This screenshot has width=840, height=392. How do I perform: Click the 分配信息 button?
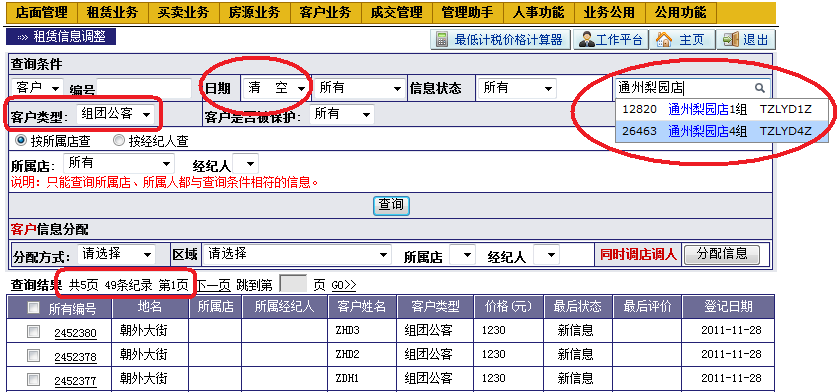click(723, 254)
